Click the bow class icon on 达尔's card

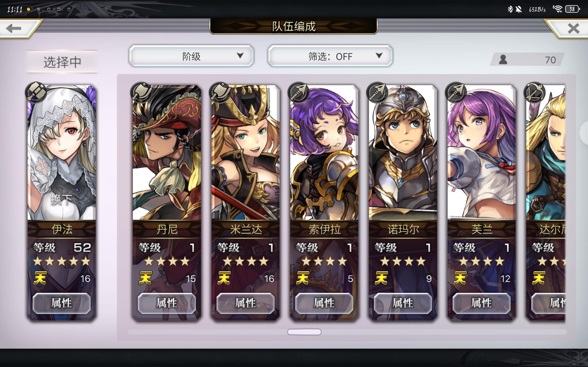pyautogui.click(x=534, y=92)
